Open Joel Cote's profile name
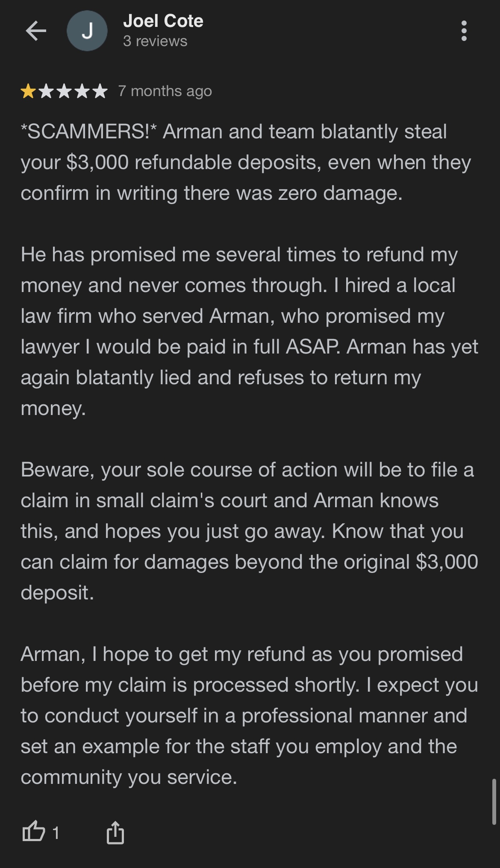 [x=163, y=21]
